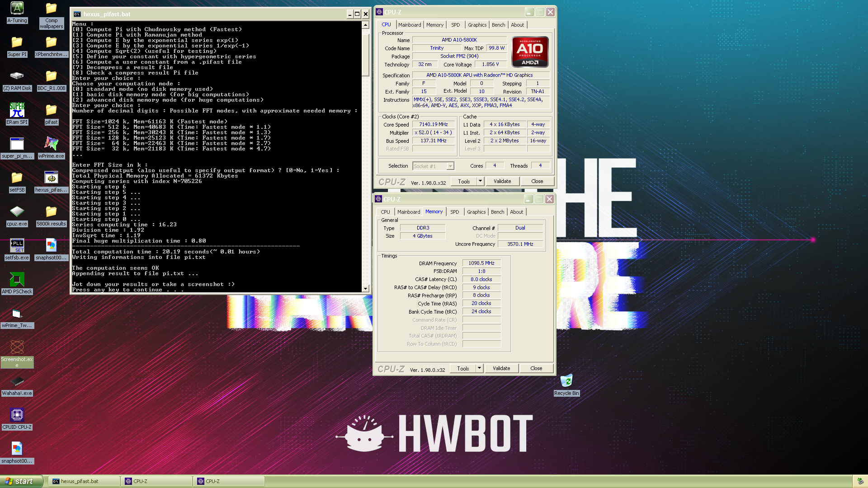Launch wPrime.exe from the desktop
The width and height of the screenshot is (868, 488).
click(51, 148)
